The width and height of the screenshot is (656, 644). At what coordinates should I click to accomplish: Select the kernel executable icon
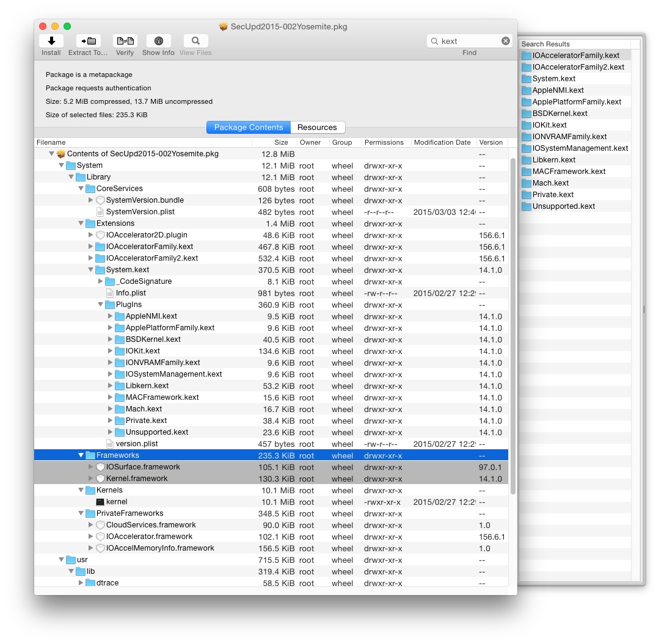pyautogui.click(x=100, y=502)
